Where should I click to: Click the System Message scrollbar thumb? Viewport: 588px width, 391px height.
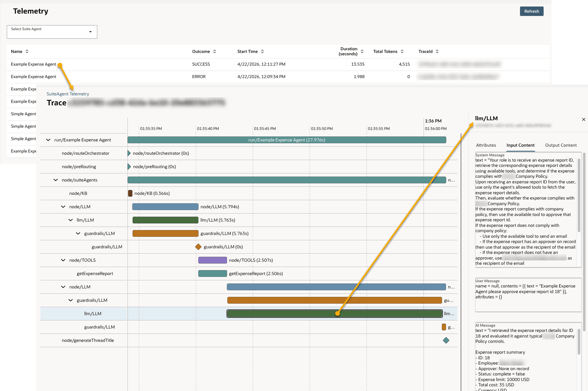click(x=579, y=195)
